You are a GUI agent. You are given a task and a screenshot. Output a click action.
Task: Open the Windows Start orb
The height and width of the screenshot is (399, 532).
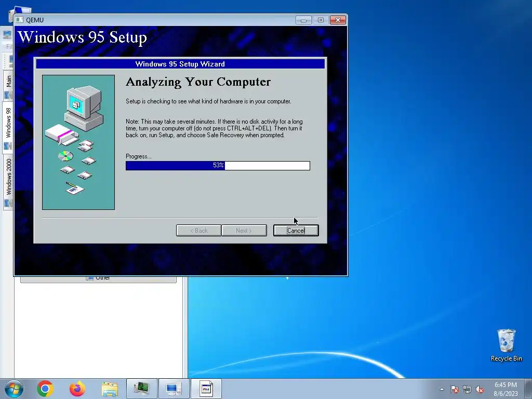[x=14, y=389]
